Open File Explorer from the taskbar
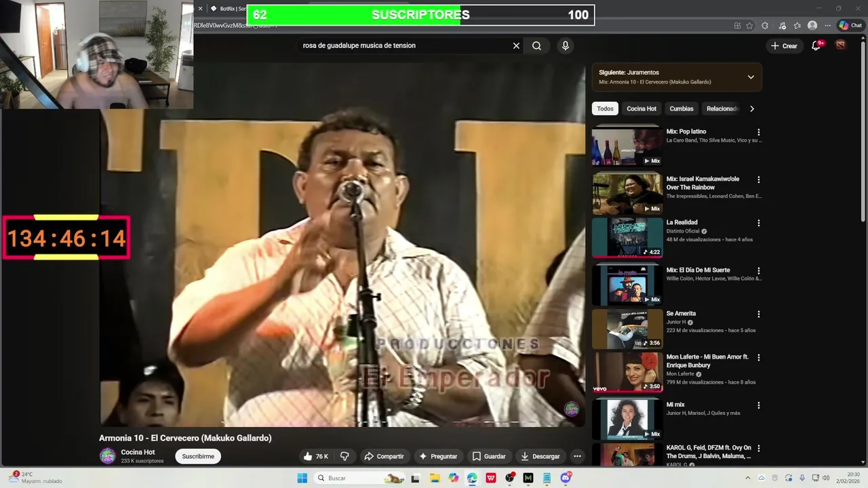The image size is (868, 488). 435,478
